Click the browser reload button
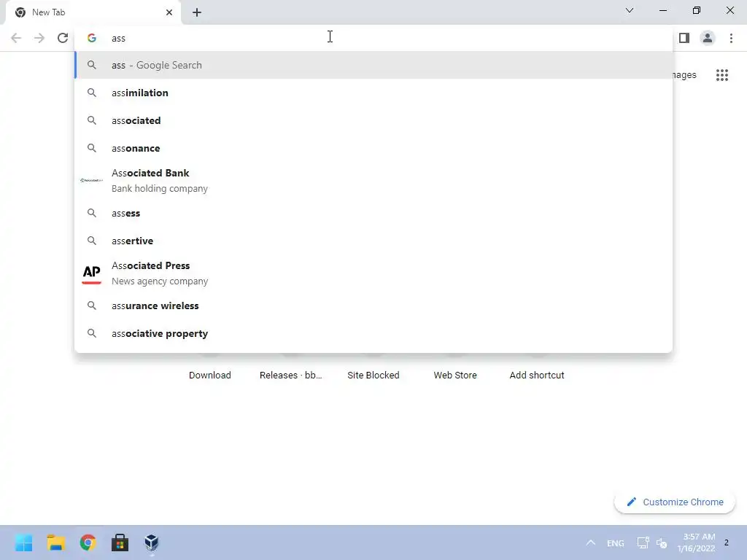 coord(63,38)
